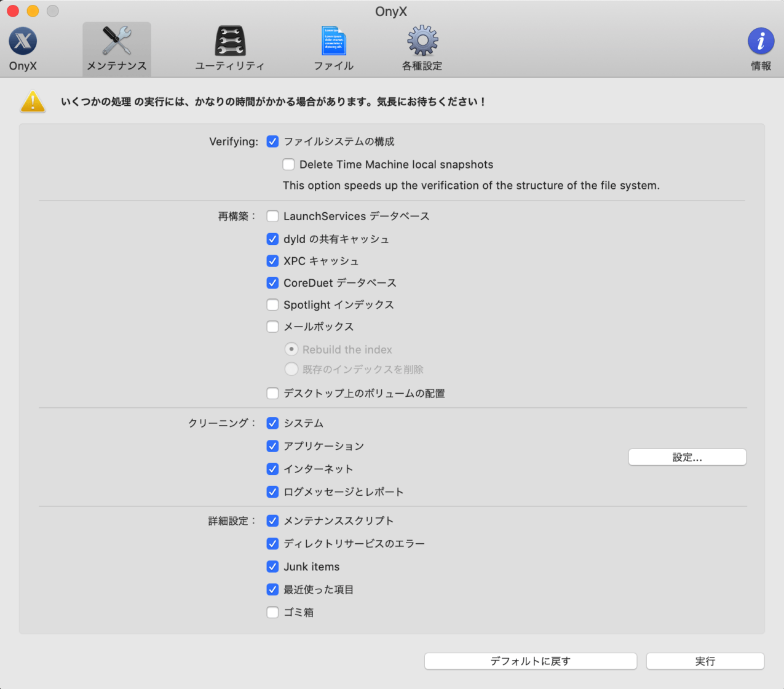Check the LaunchServices データベース option
This screenshot has width=784, height=689.
(272, 216)
